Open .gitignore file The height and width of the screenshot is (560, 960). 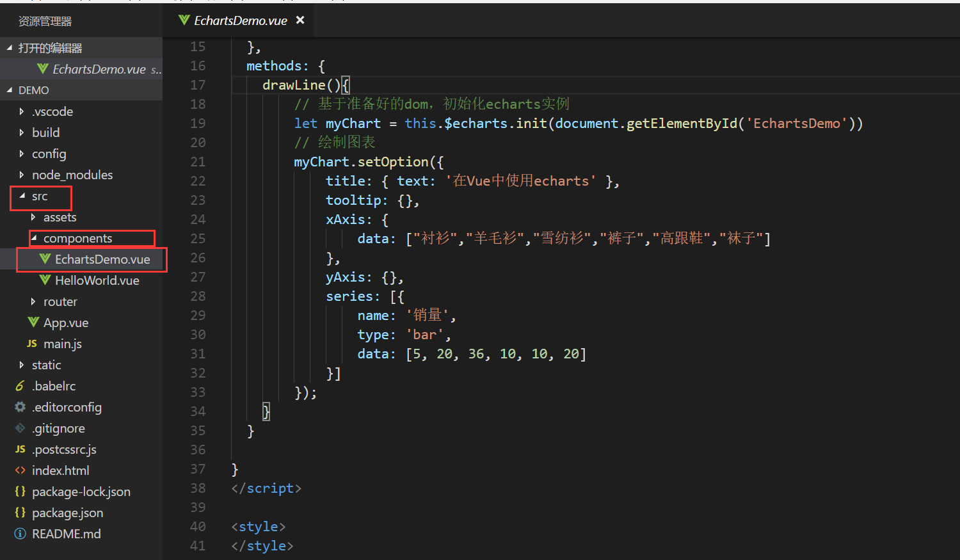[59, 428]
